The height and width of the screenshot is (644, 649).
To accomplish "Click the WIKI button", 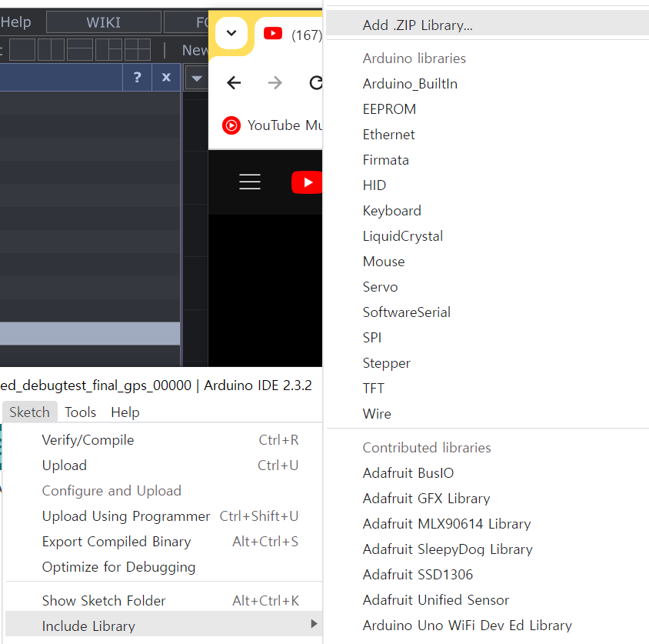I will pyautogui.click(x=104, y=22).
